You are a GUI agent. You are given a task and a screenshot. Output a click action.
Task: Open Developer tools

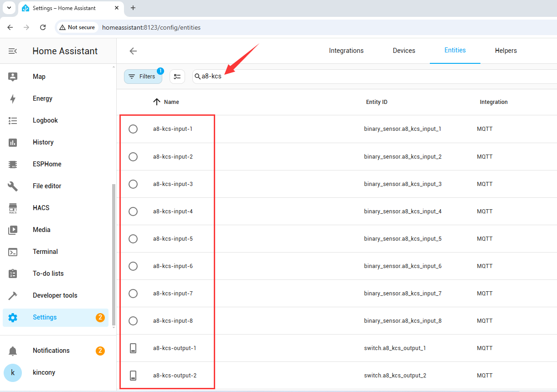tap(55, 295)
